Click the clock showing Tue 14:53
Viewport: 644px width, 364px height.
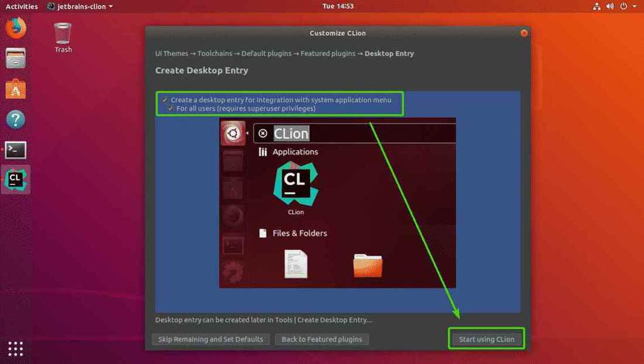(338, 6)
